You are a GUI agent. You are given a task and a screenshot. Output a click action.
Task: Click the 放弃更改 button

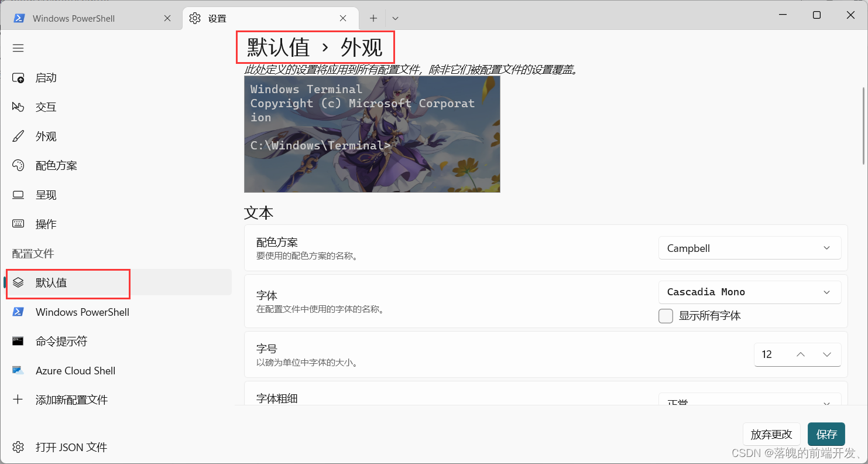coord(771,434)
